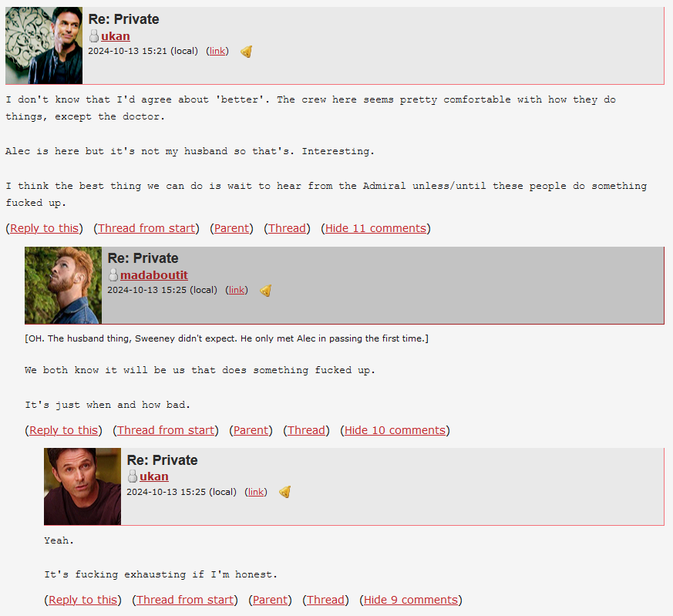The image size is (673, 616).
Task: Click Reply to this under the first comment
Action: [x=44, y=228]
